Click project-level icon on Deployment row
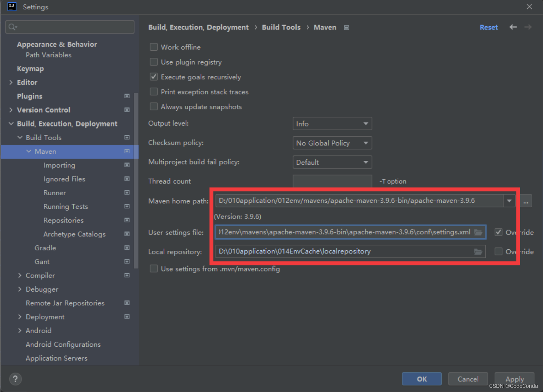 (x=127, y=316)
